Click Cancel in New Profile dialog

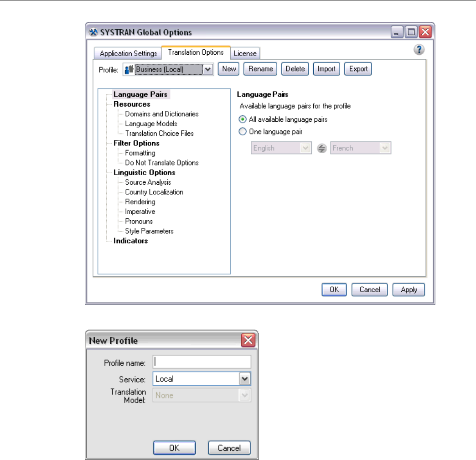pyautogui.click(x=229, y=448)
